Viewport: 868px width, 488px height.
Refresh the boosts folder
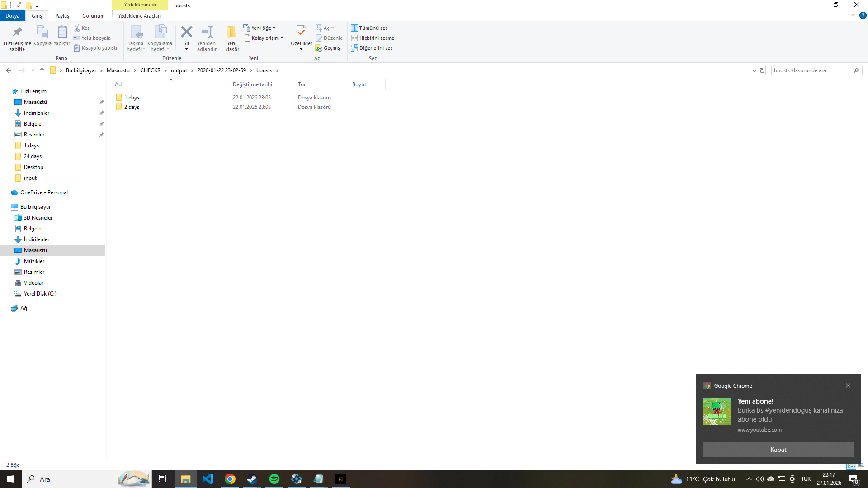click(762, 70)
